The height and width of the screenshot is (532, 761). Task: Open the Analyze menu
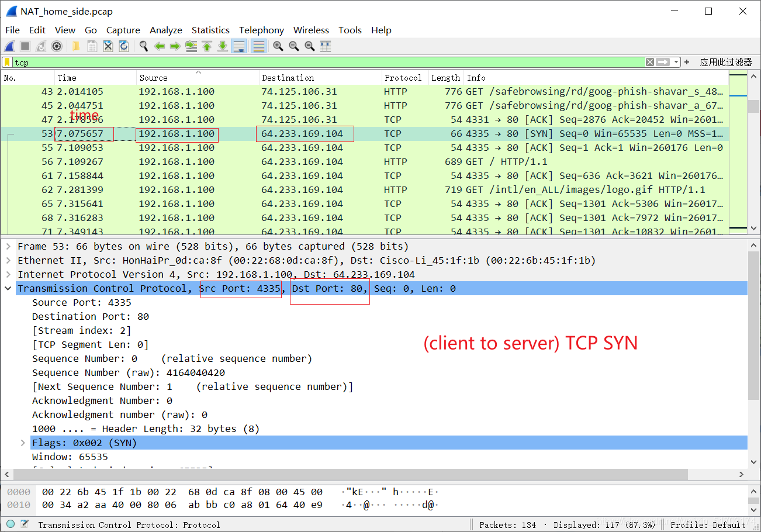tap(166, 30)
